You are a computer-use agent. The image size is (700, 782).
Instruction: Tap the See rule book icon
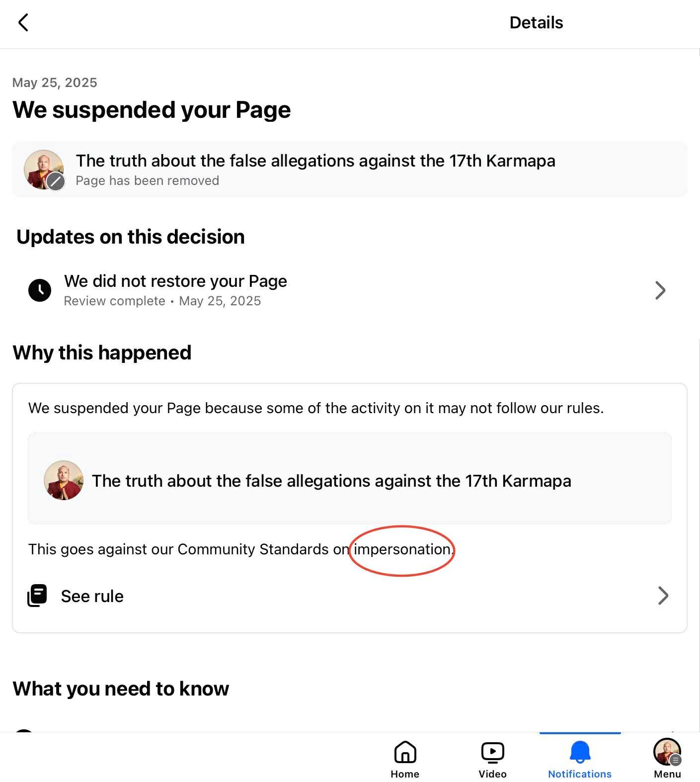(x=37, y=596)
